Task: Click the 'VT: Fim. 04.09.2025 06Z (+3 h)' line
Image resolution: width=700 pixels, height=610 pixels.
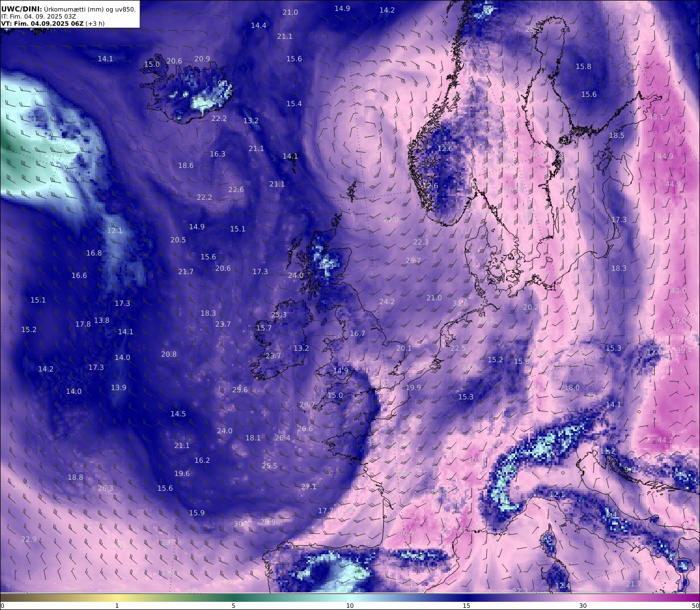Action: 53,24
